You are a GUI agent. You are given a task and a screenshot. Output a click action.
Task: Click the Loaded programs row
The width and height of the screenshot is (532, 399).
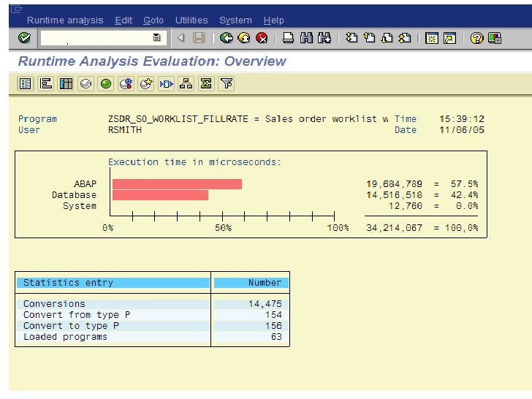152,337
